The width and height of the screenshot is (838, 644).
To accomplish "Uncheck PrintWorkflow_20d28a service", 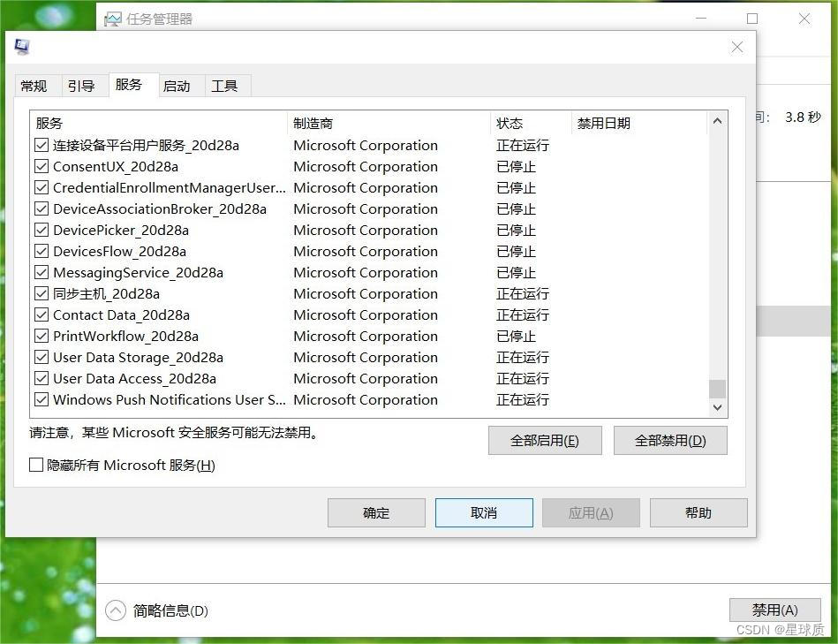I will 42,336.
